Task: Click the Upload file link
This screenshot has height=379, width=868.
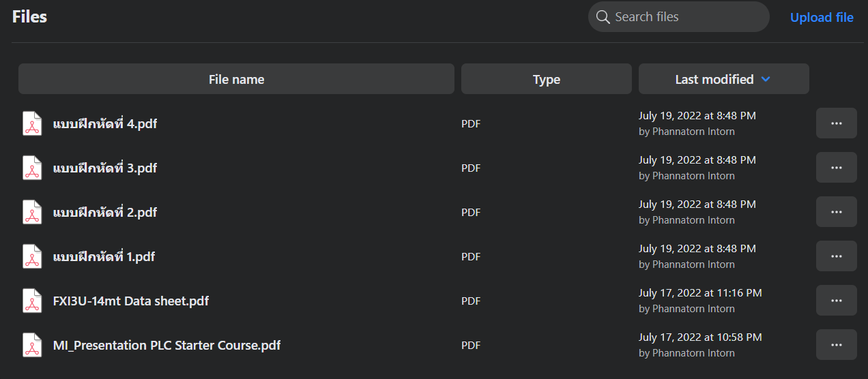Action: point(822,18)
